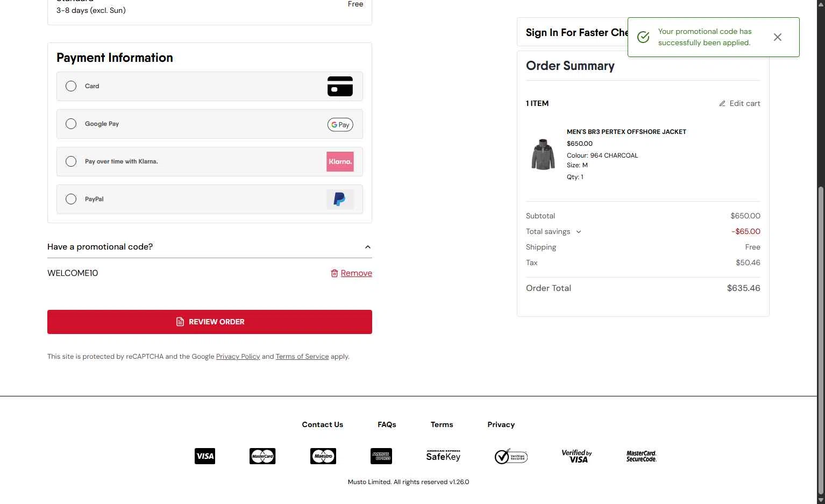The image size is (825, 504).
Task: Open Privacy in the footer
Action: [x=501, y=424]
